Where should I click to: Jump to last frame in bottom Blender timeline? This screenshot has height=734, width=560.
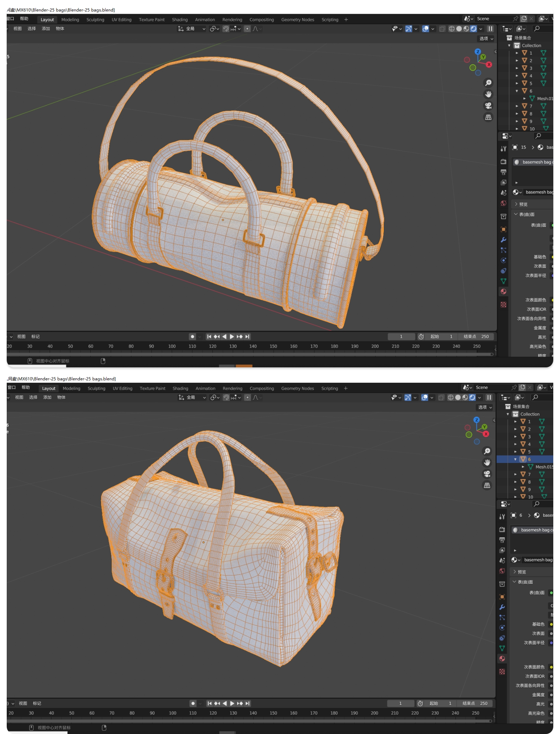click(x=248, y=703)
